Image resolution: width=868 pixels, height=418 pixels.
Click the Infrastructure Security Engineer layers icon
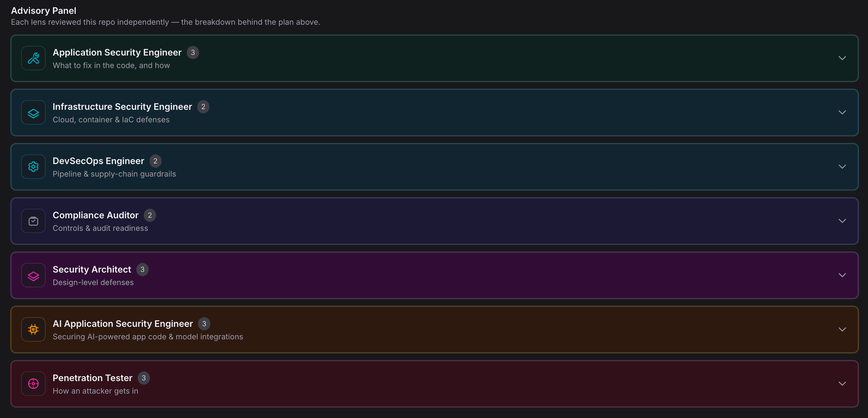[33, 113]
